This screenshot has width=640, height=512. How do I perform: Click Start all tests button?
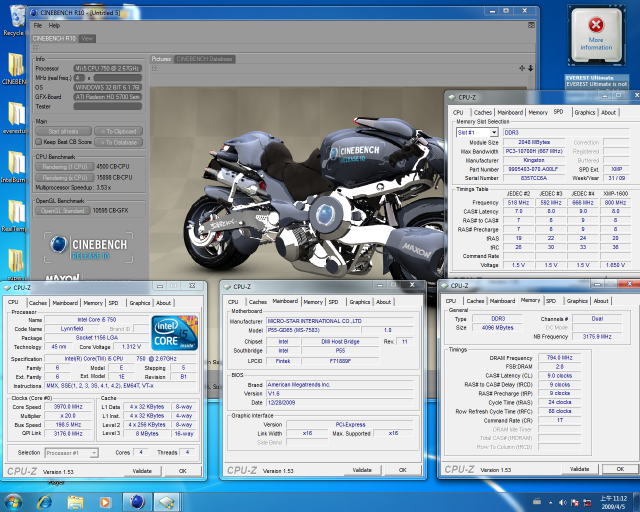pyautogui.click(x=63, y=131)
